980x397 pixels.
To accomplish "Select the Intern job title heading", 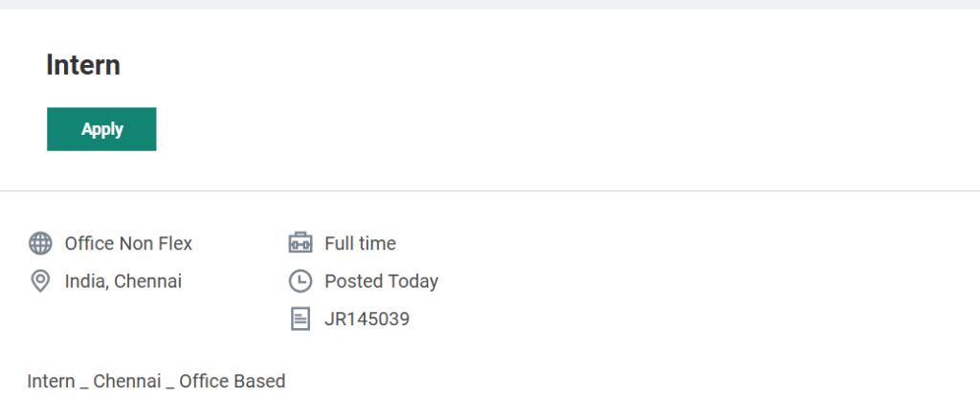I will pos(83,65).
